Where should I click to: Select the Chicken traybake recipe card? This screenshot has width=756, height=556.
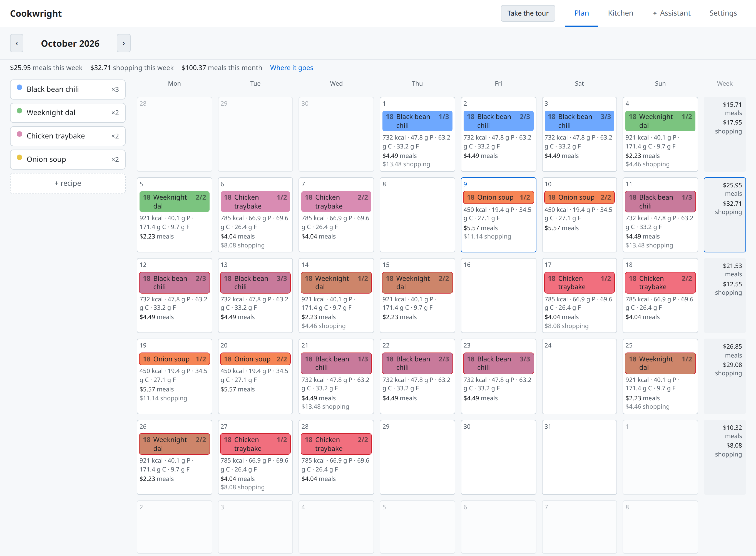click(x=68, y=136)
